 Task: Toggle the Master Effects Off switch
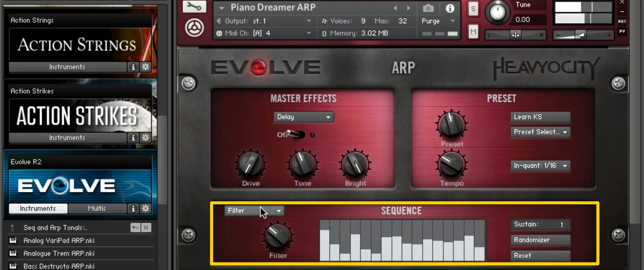[x=296, y=134]
